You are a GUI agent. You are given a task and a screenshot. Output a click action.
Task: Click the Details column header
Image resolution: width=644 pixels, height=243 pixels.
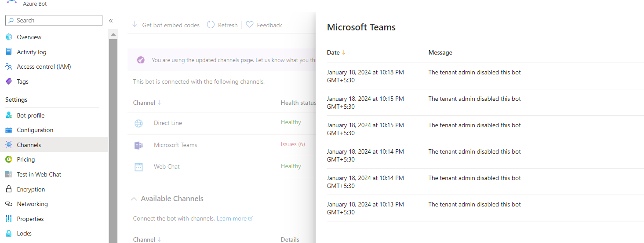(290, 239)
